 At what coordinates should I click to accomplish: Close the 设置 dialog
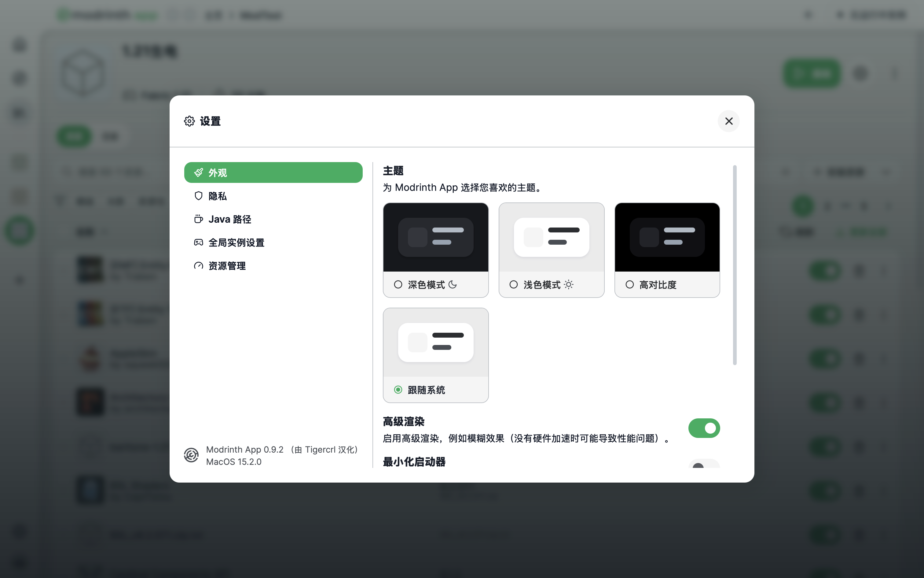(x=728, y=121)
